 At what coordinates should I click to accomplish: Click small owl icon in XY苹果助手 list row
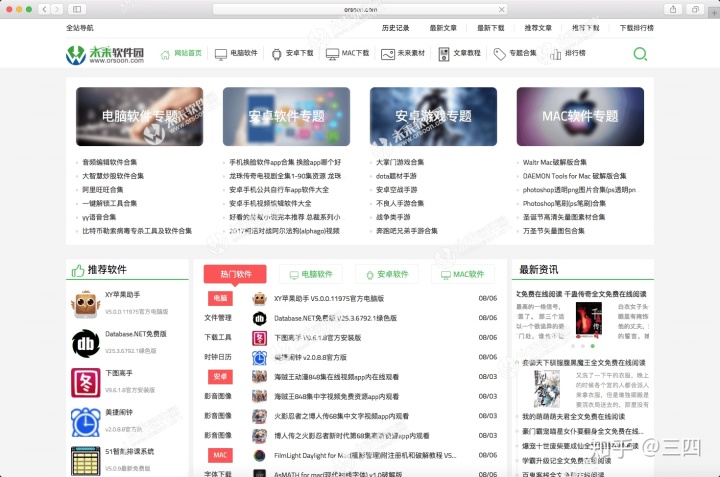[x=259, y=299]
